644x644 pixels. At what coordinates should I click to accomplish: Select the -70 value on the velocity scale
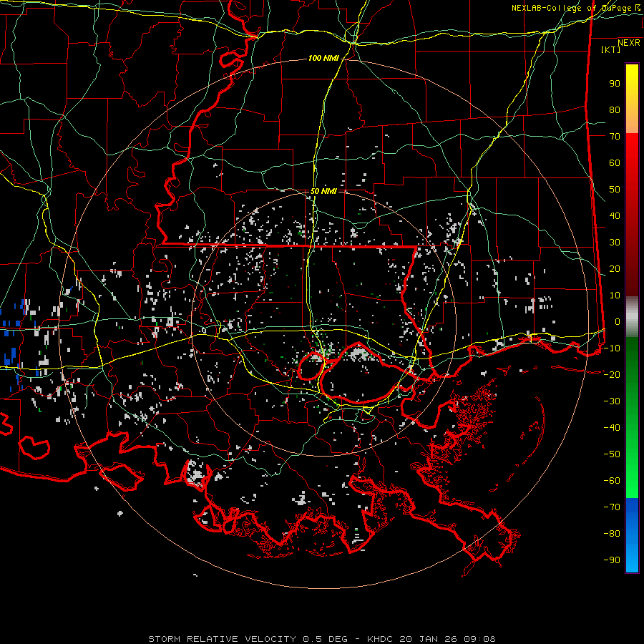pos(612,507)
